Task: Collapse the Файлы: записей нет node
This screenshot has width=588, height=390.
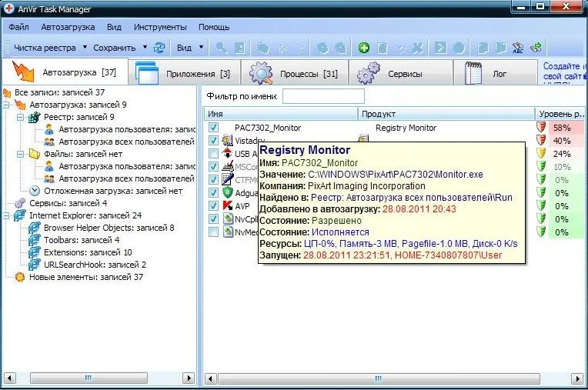Action: (x=21, y=154)
